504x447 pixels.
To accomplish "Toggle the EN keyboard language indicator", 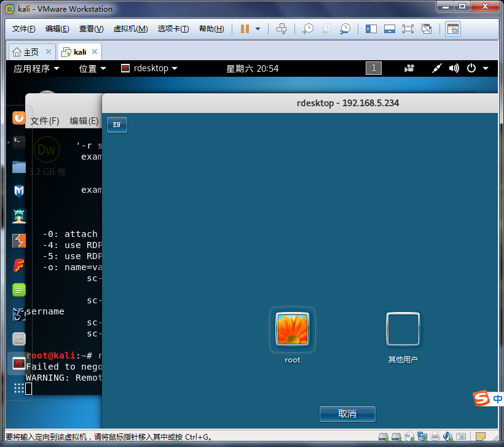I will [117, 125].
